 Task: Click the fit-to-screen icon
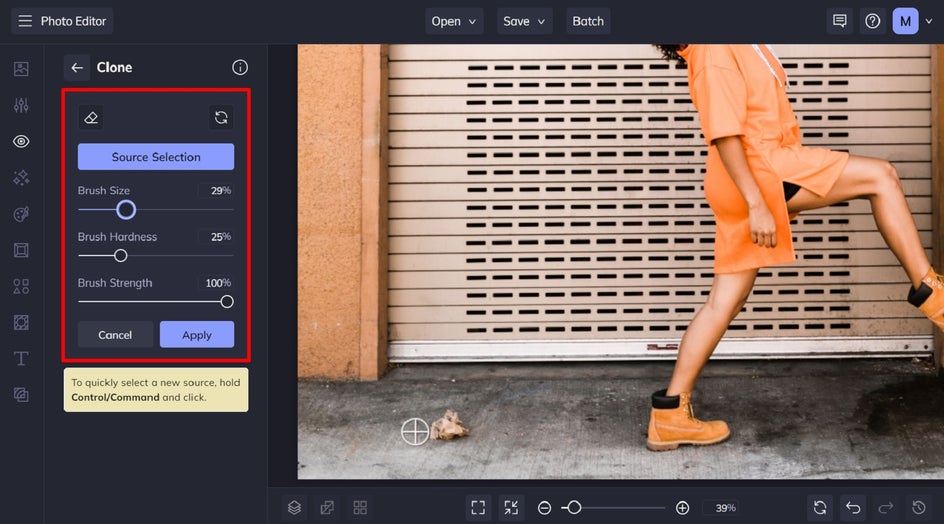[x=478, y=508]
